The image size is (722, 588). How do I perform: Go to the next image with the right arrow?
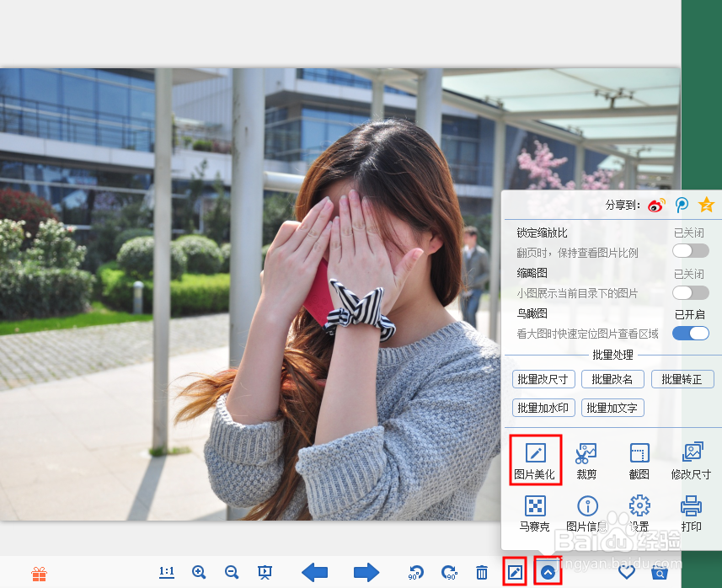(366, 572)
